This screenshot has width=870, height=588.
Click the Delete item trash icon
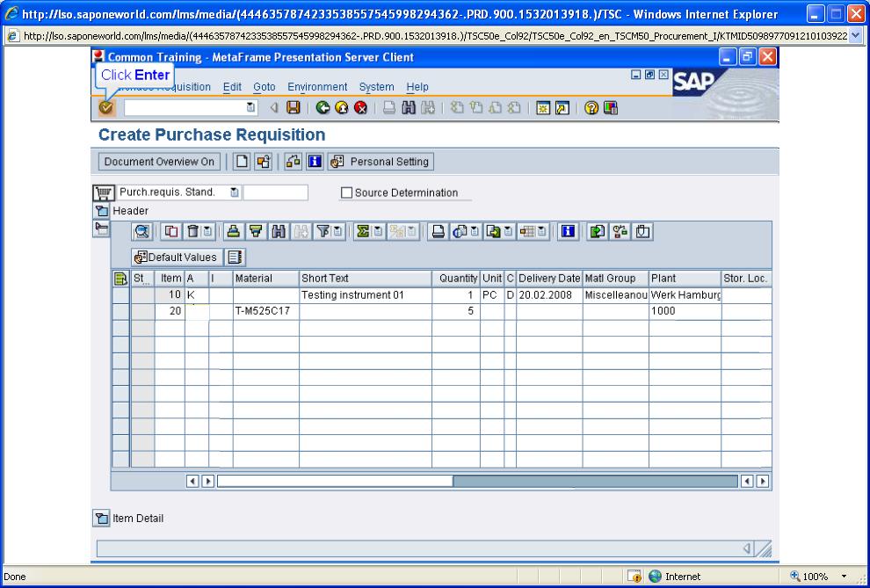click(193, 231)
